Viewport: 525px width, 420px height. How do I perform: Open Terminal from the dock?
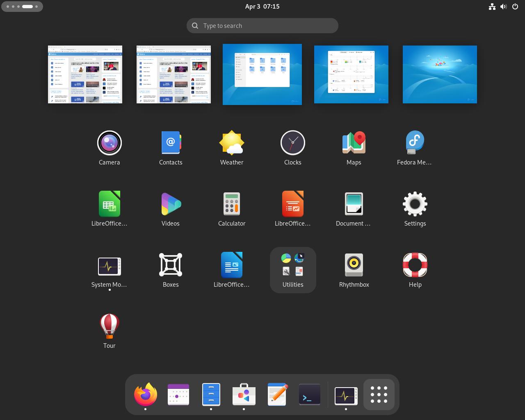point(310,395)
